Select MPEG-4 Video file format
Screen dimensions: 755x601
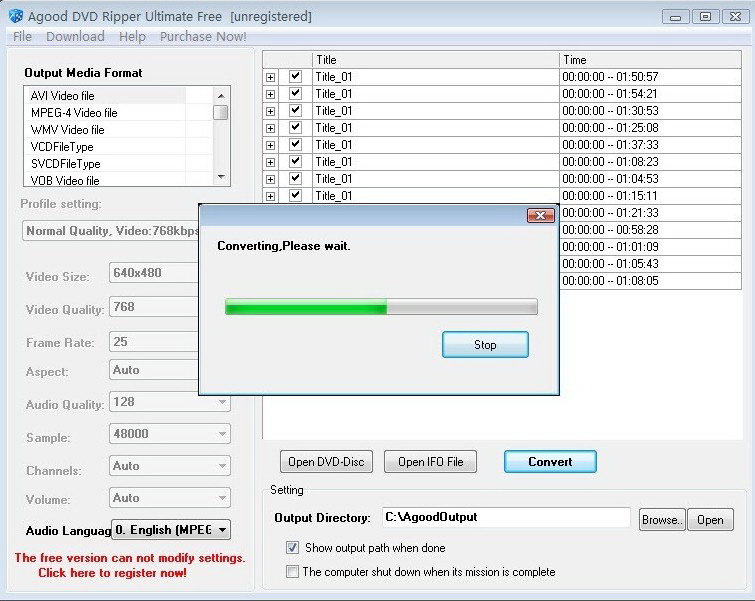click(105, 113)
